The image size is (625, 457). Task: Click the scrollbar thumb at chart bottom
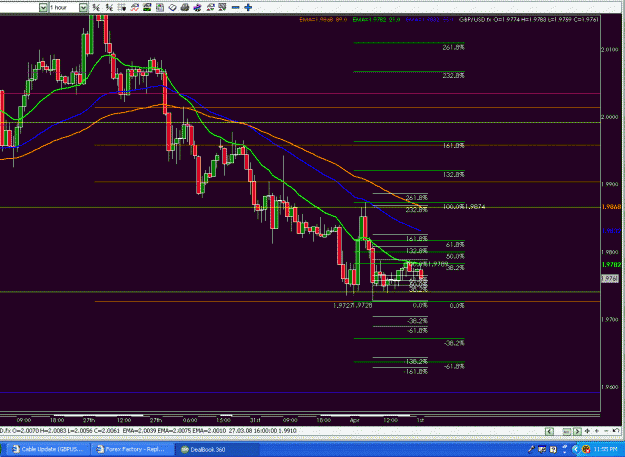[567, 431]
